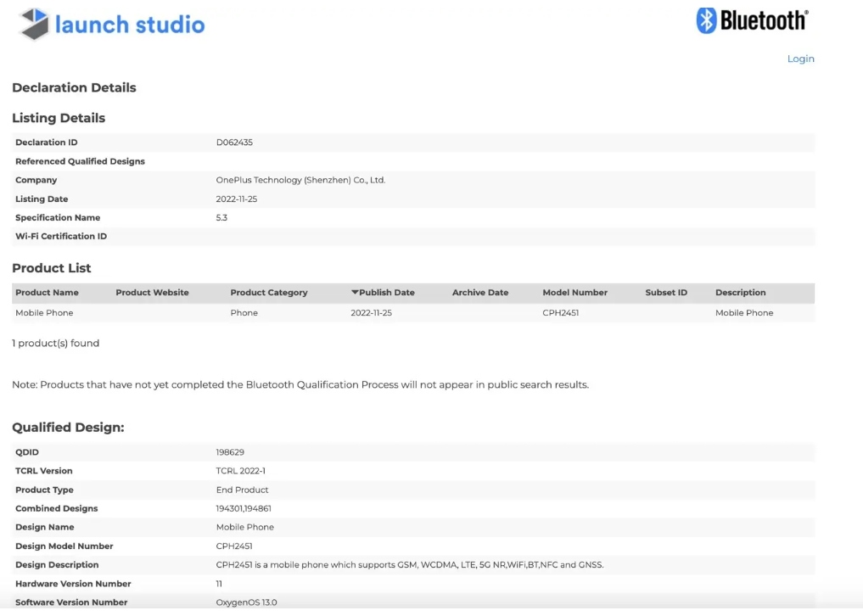Select QDID value 198629
This screenshot has height=616, width=863.
[229, 452]
